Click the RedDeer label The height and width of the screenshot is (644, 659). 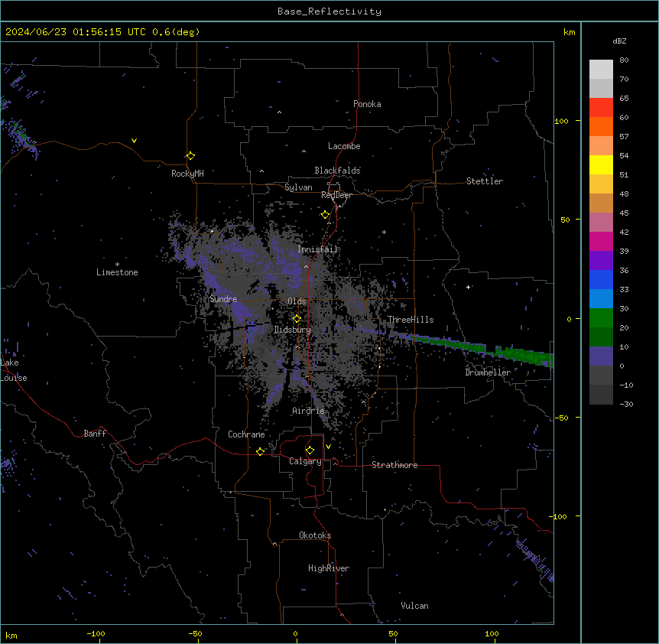336,195
